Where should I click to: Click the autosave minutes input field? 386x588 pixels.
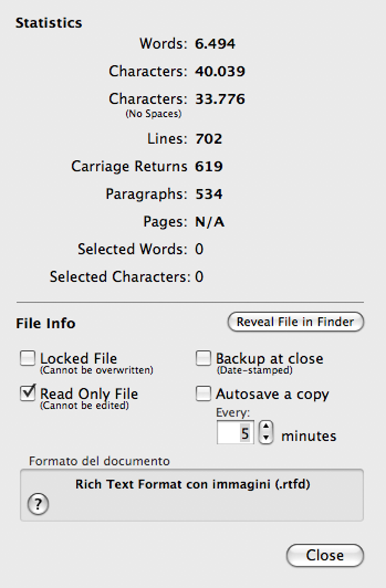pos(236,434)
